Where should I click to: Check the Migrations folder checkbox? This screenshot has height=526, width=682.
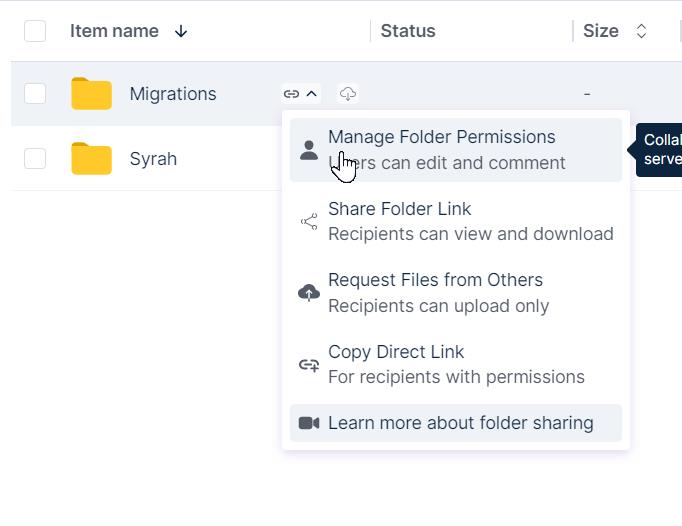pos(35,94)
